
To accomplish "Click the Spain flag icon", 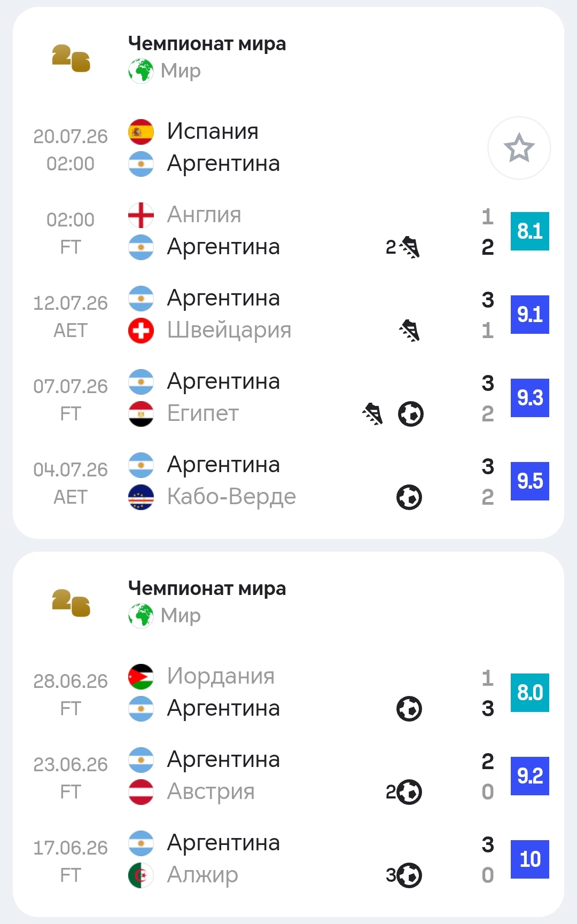I will coord(141,132).
